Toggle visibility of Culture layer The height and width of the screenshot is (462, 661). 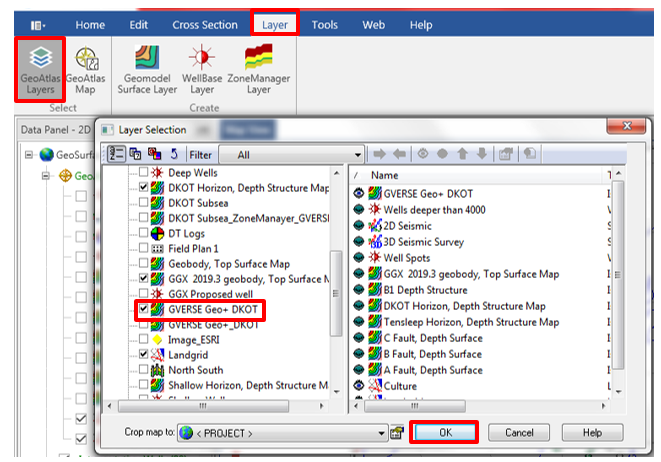(359, 385)
